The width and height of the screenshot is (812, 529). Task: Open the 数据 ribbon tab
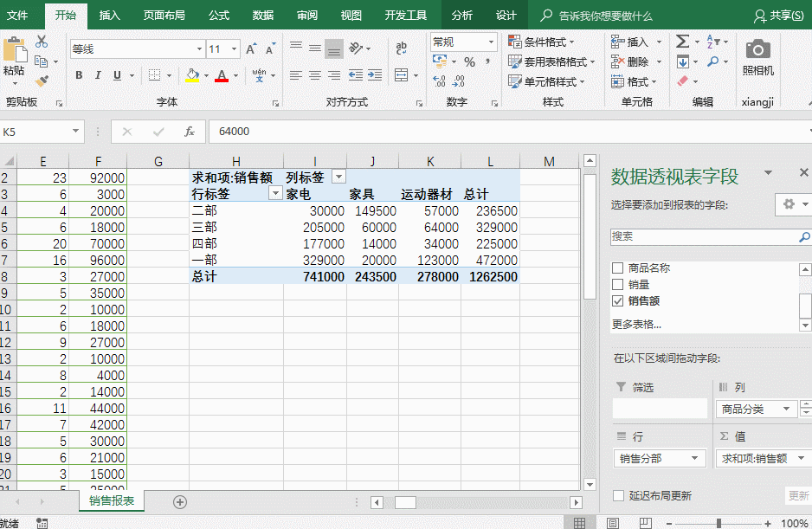[263, 16]
